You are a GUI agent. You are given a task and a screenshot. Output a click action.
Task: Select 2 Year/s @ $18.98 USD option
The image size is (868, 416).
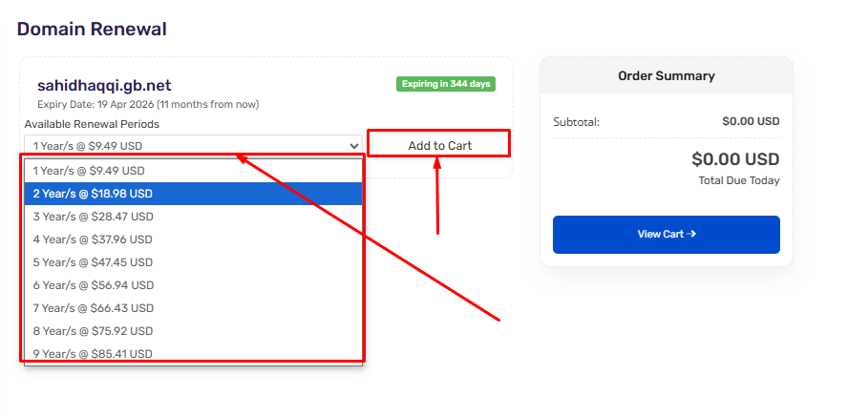tap(193, 194)
